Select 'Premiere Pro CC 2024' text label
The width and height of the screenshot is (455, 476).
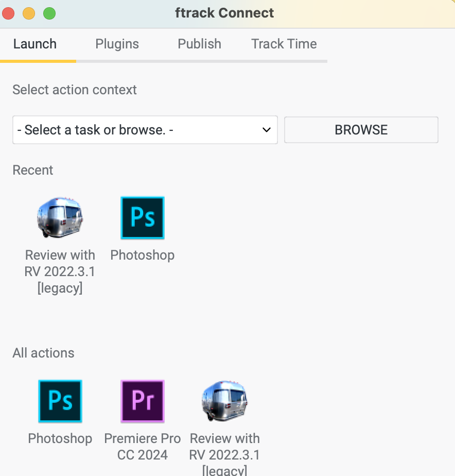point(143,447)
